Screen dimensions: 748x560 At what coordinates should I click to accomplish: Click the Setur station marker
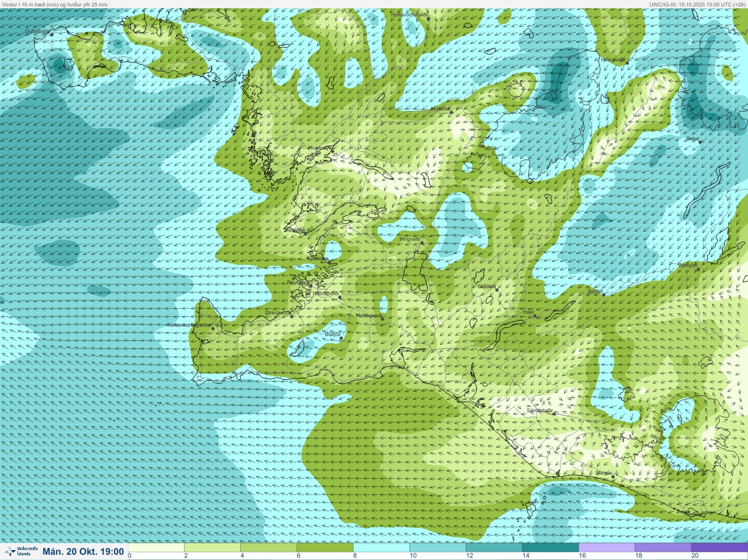(700, 141)
